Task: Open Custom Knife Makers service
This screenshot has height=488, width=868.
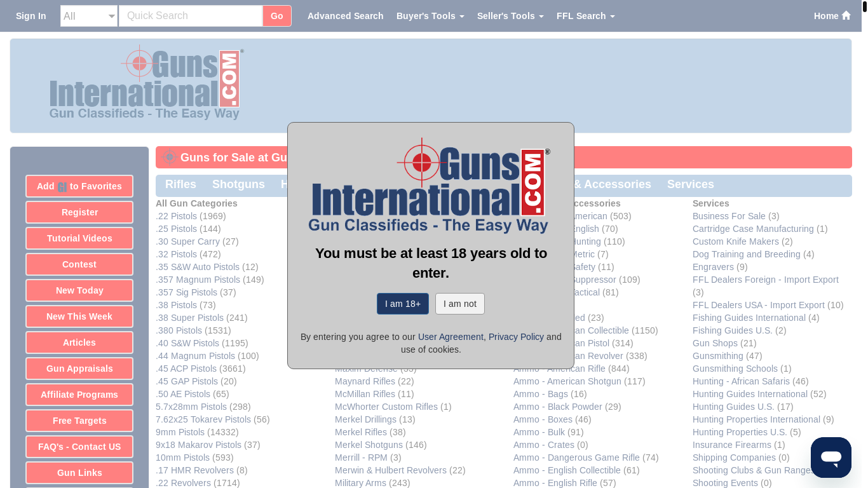Action: [736, 241]
